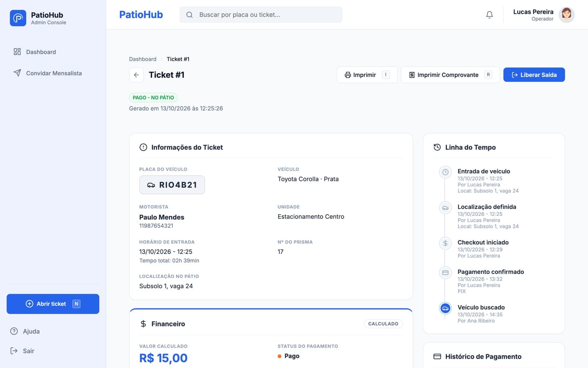The width and height of the screenshot is (588, 368).
Task: Click the PatioHub logo icon in sidebar
Action: click(18, 18)
